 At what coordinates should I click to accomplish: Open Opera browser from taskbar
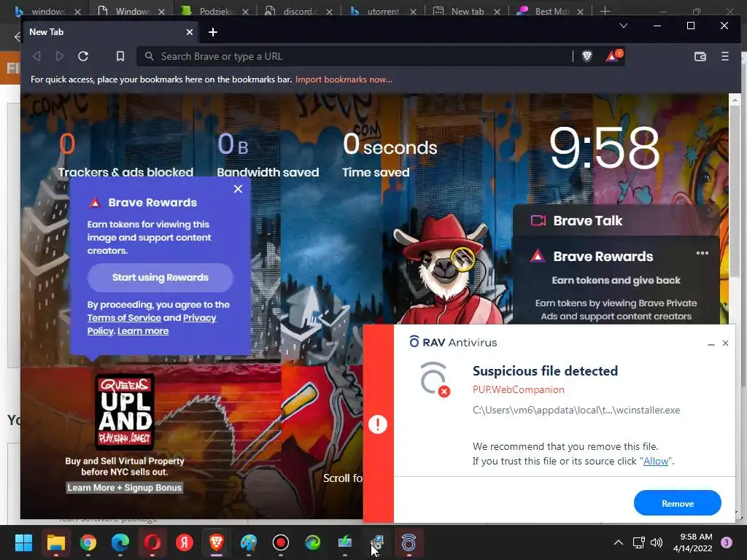pyautogui.click(x=152, y=542)
